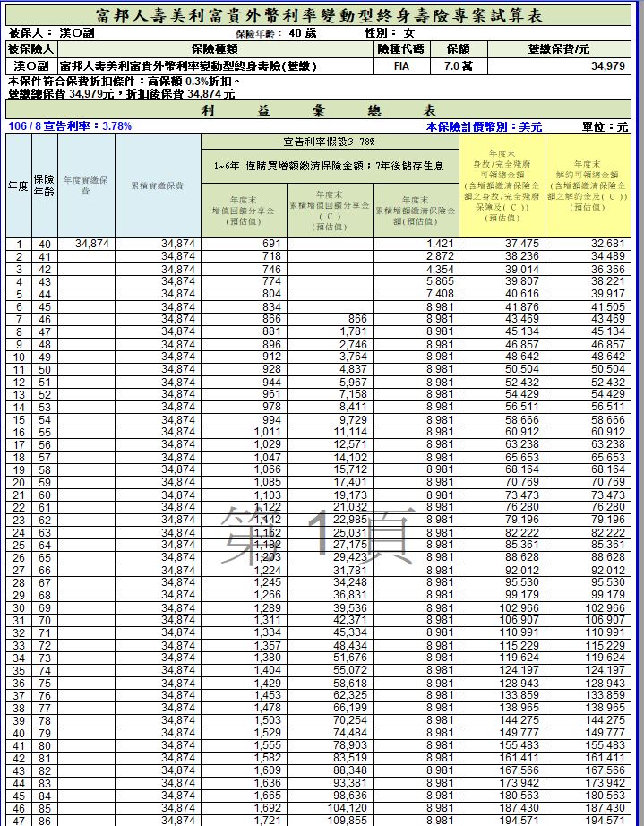The width and height of the screenshot is (644, 826).
Task: Click the value 41,505
Action: 607,306
